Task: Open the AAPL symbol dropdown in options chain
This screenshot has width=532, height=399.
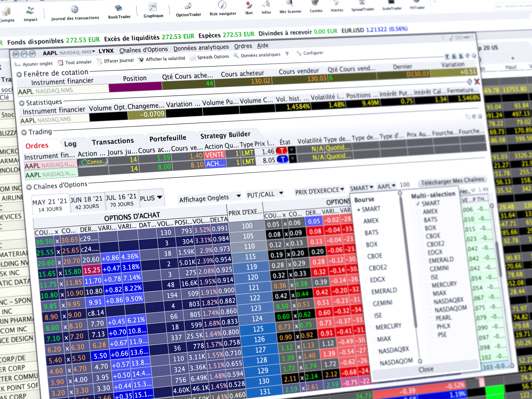Action: (x=386, y=186)
